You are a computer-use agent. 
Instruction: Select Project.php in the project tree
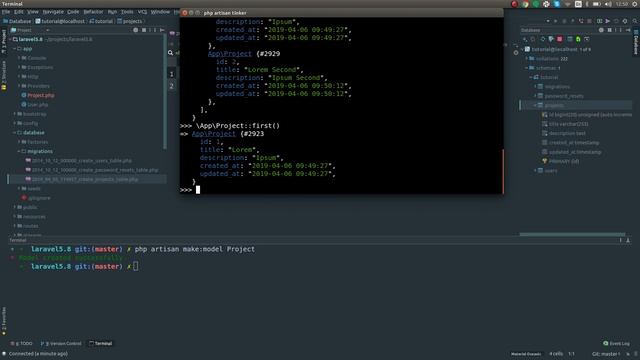click(x=38, y=96)
